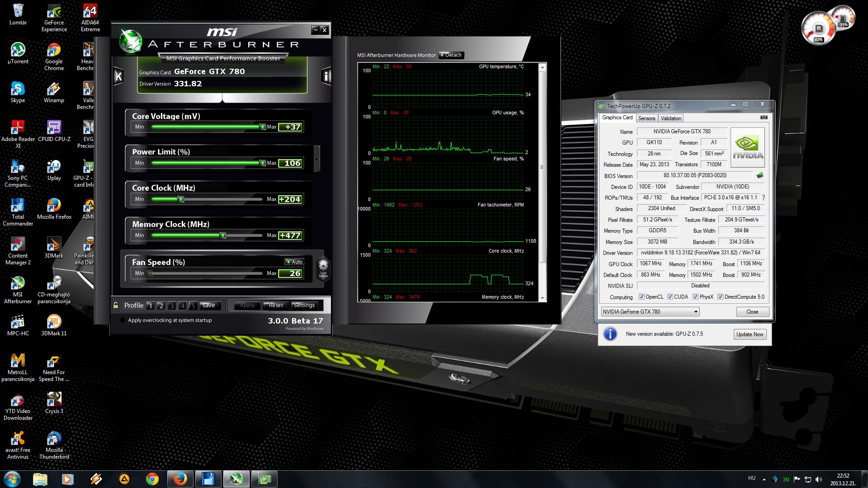Image resolution: width=868 pixels, height=488 pixels.
Task: Open MPC-HC desktop icon
Action: pos(18,325)
